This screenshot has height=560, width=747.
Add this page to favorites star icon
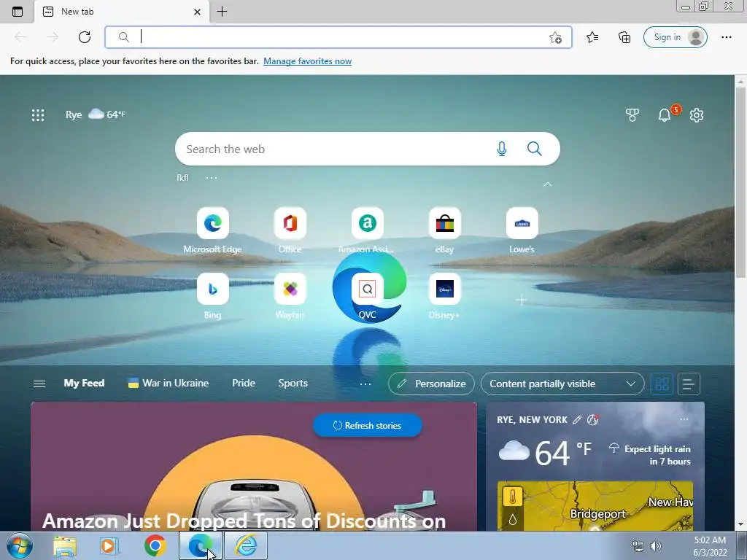(555, 37)
